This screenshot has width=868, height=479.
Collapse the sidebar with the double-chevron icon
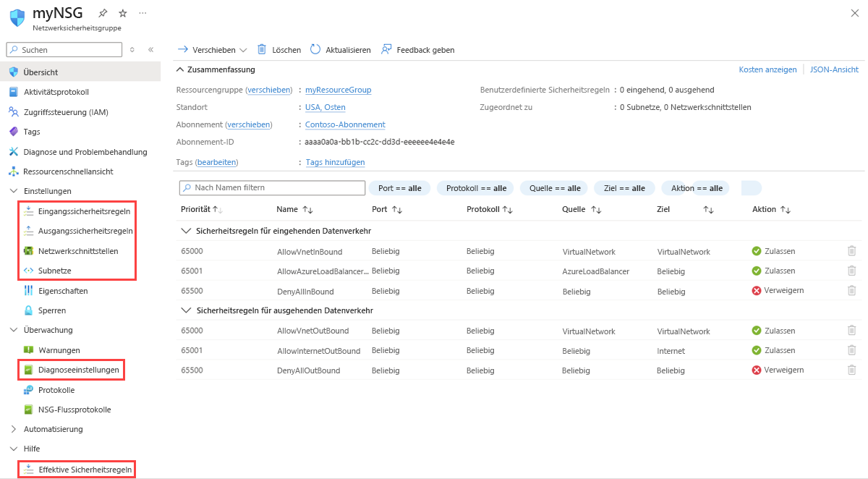click(x=150, y=50)
